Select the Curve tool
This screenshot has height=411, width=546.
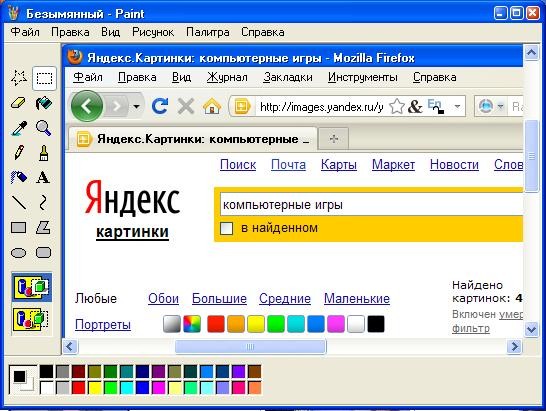44,202
